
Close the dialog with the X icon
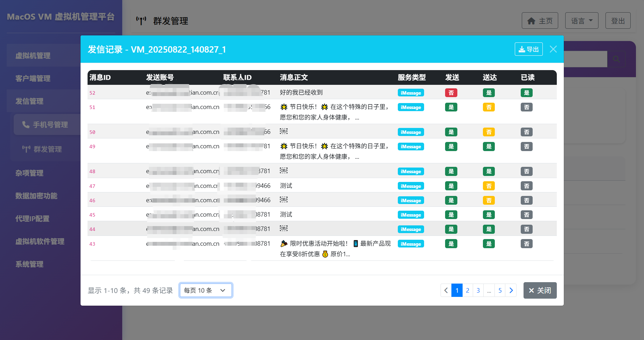coord(553,49)
